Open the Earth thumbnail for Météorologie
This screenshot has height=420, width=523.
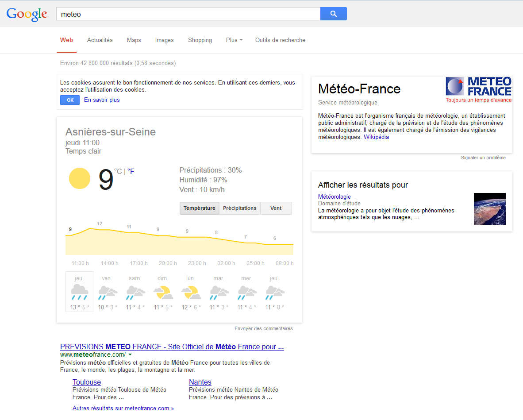pyautogui.click(x=490, y=209)
